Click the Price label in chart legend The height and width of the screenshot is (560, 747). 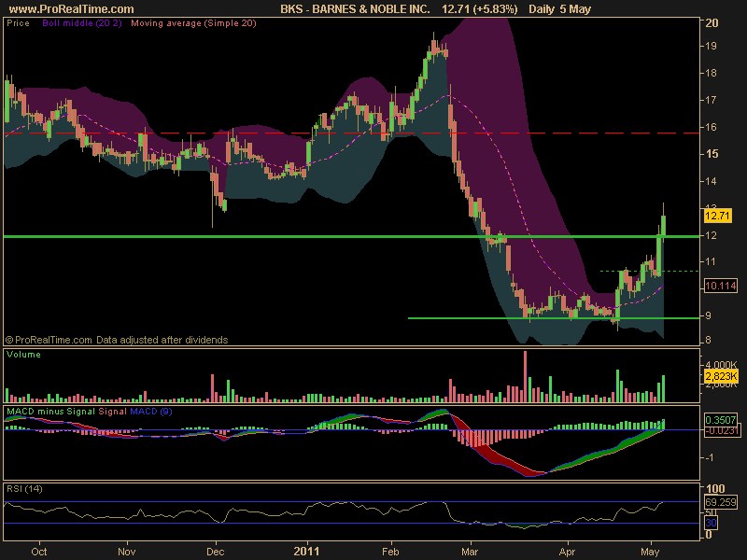tap(18, 22)
